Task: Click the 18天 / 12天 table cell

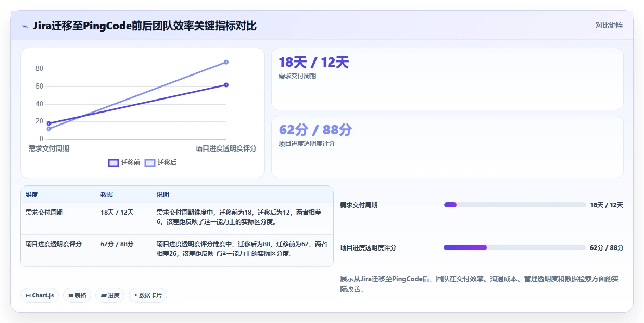Action: point(117,213)
